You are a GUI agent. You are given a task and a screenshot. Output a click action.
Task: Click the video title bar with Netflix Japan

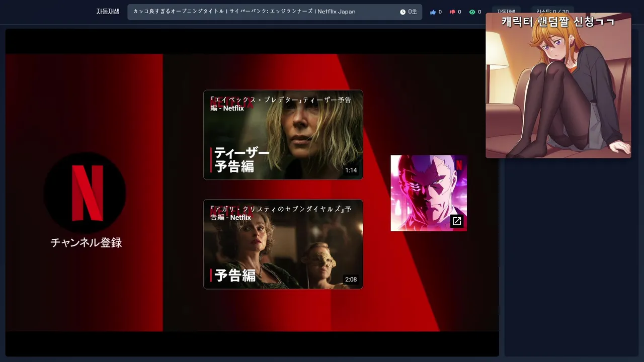275,12
